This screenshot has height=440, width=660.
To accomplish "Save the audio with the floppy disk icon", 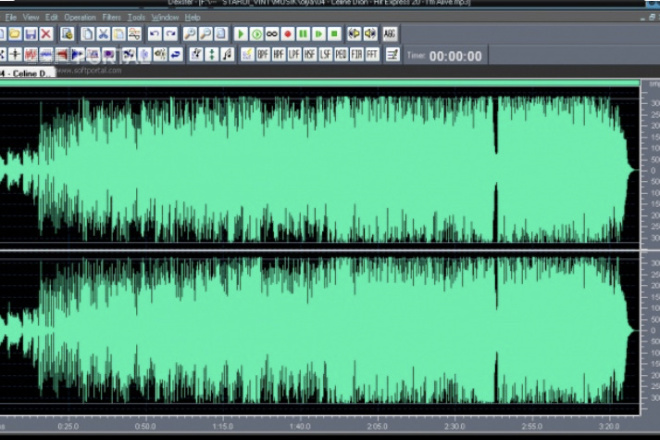I will pyautogui.click(x=30, y=34).
